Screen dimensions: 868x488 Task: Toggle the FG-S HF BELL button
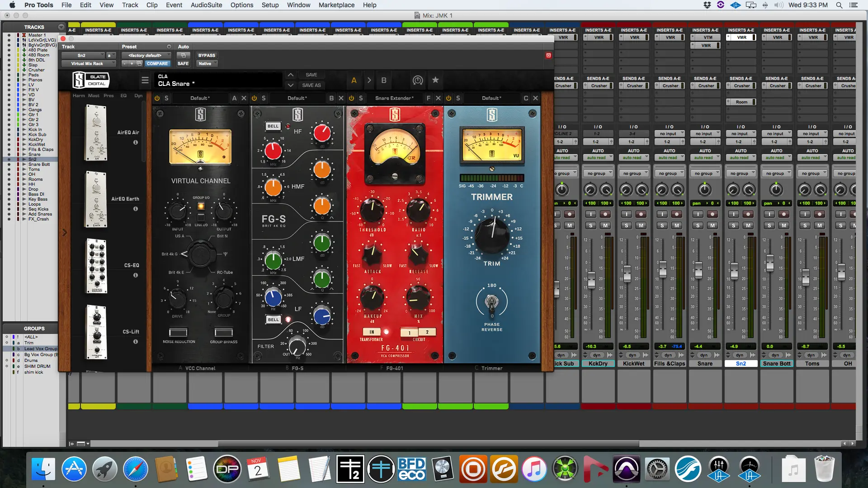273,126
